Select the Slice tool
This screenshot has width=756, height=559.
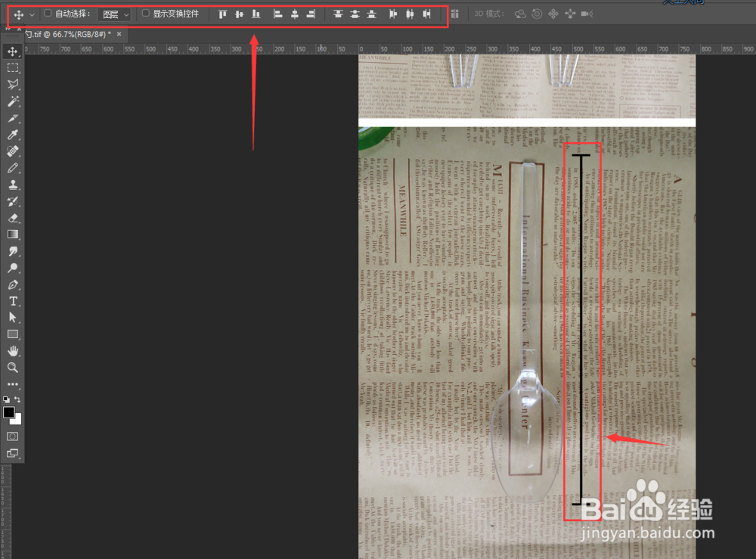(13, 118)
